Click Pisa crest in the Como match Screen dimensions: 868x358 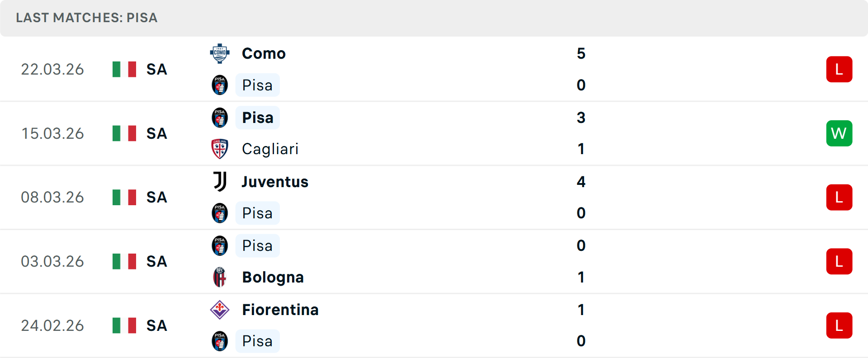[220, 85]
